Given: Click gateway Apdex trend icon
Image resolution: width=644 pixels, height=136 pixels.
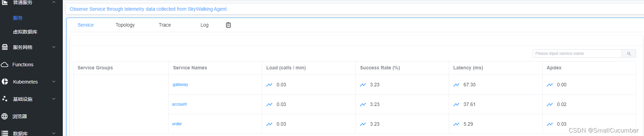Looking at the screenshot, I should coord(550,85).
